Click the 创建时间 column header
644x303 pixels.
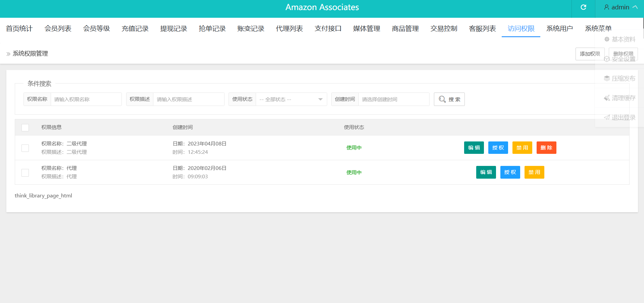(183, 127)
